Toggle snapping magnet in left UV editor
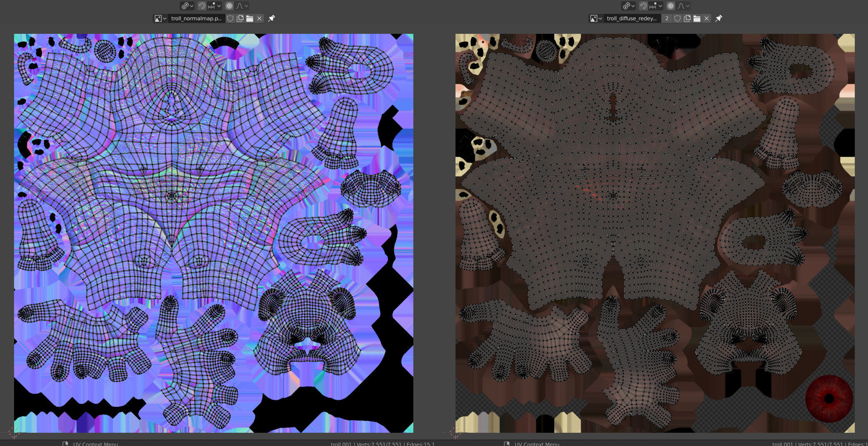868x446 pixels. [202, 6]
